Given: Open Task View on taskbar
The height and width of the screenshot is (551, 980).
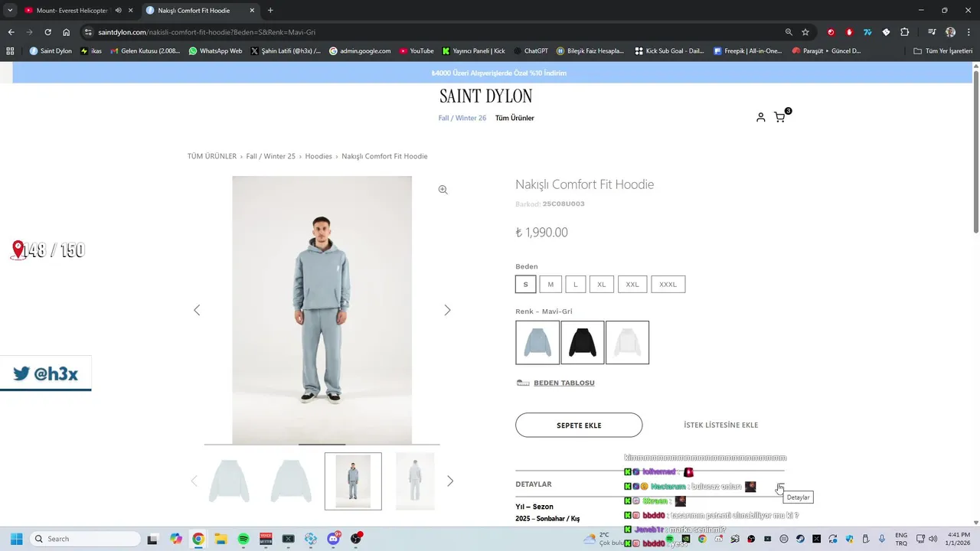Looking at the screenshot, I should pyautogui.click(x=152, y=539).
